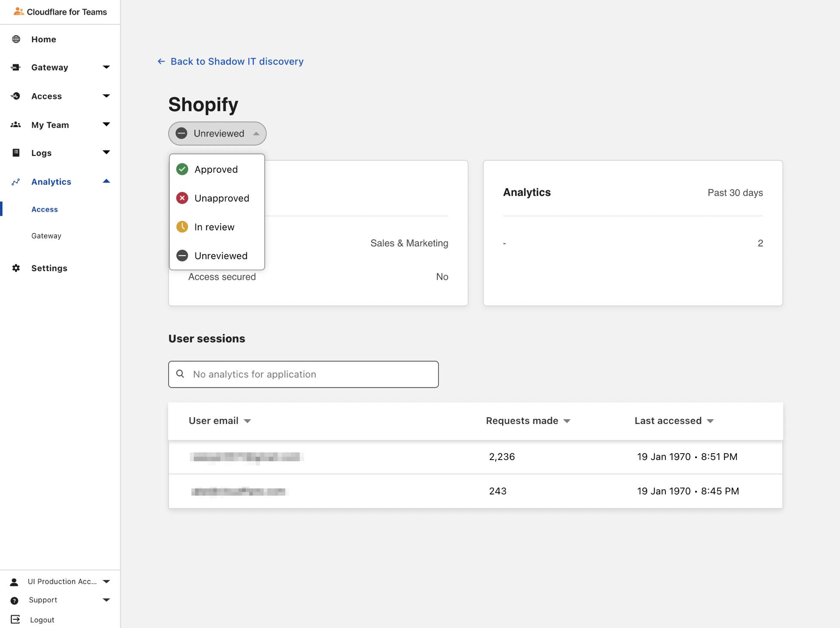Click Logout at the bottom
The image size is (840, 628).
(42, 619)
